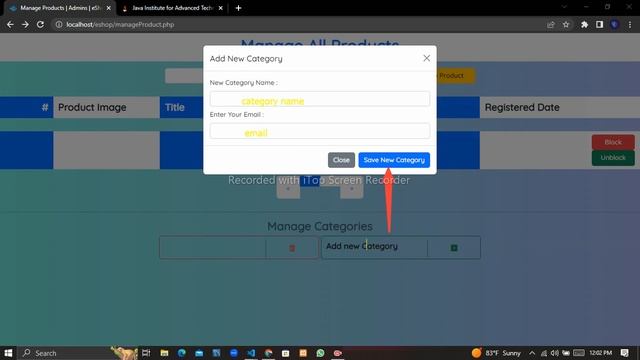Screen dimensions: 640x360
Task: Open the Chrome three-dot menu
Action: pos(630,24)
